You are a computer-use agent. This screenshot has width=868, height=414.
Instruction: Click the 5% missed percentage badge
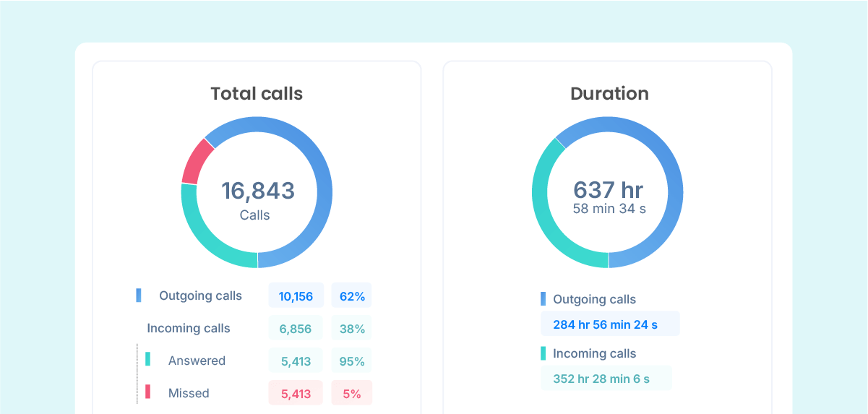point(351,394)
